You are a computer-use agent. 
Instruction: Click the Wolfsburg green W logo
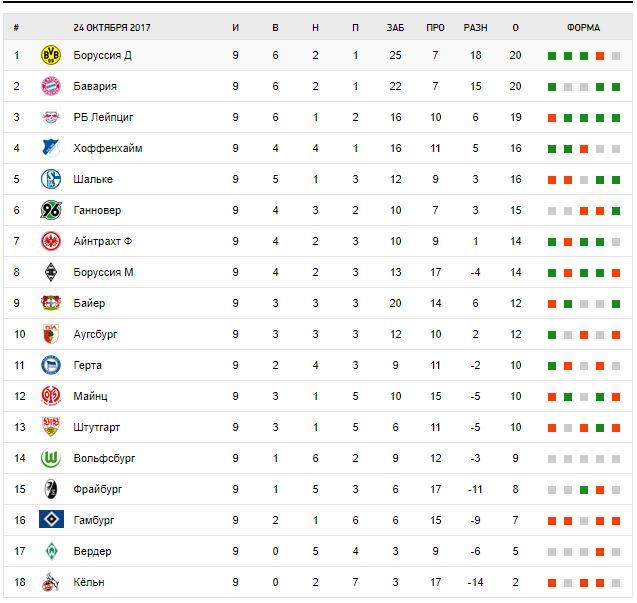[51, 458]
